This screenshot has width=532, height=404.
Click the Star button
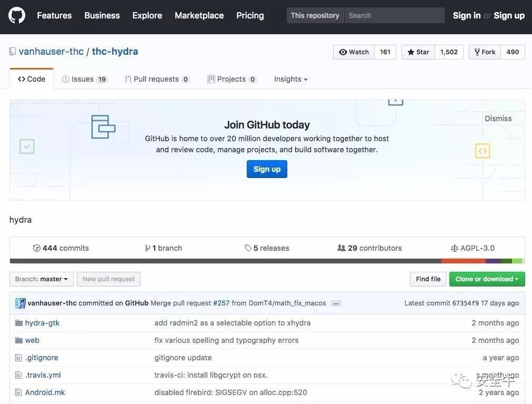[x=418, y=52]
